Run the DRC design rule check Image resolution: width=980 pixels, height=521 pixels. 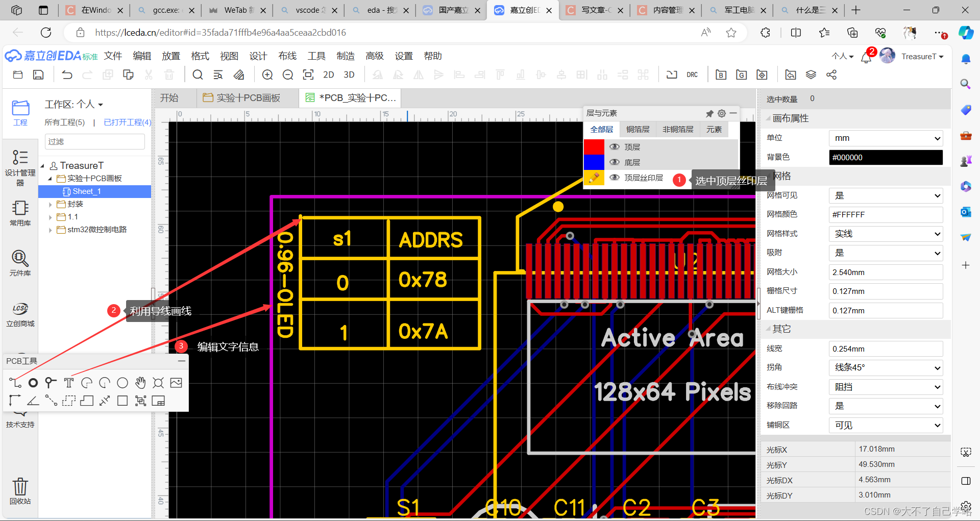tap(692, 75)
